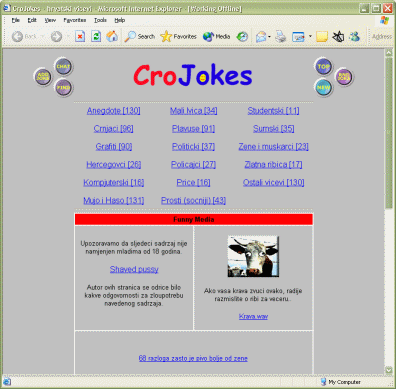Screen dimensions: 396x389
Task: Go to Home page icon
Action: pos(112,36)
